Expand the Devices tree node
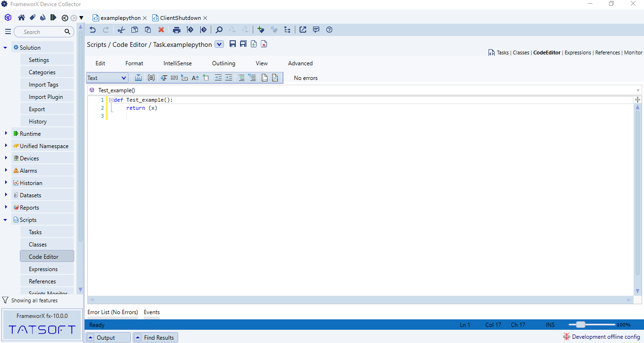Screen dimensions: 644x343 (x=6, y=158)
